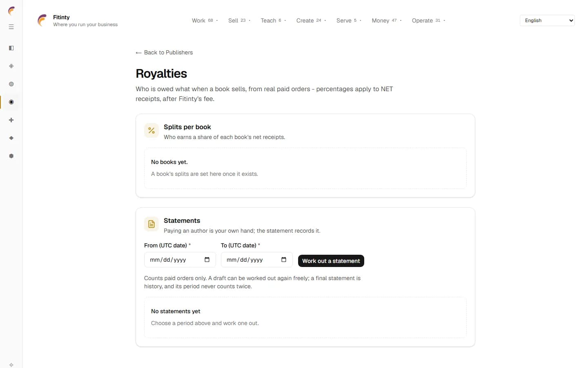Open the outlined diamond sidebar icon

[x=11, y=66]
